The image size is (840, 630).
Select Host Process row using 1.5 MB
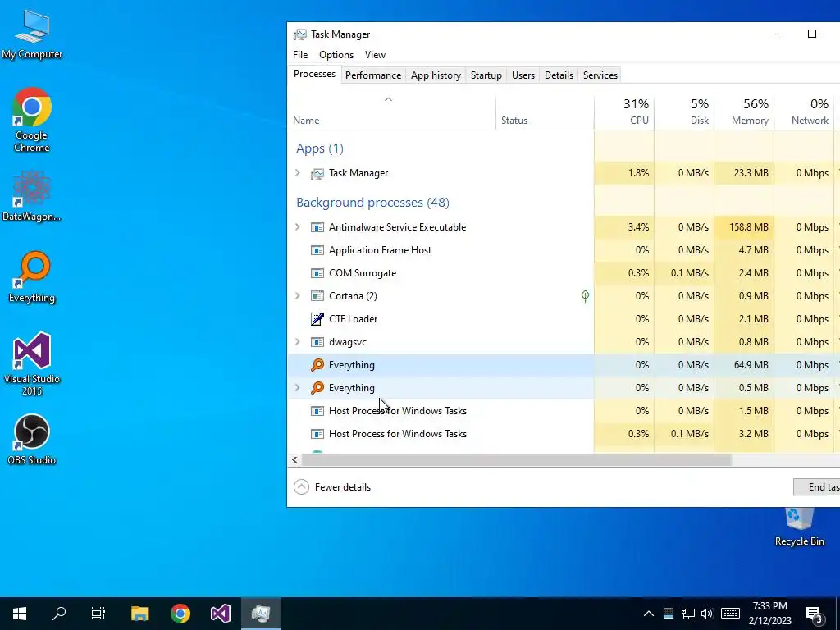[x=564, y=411]
